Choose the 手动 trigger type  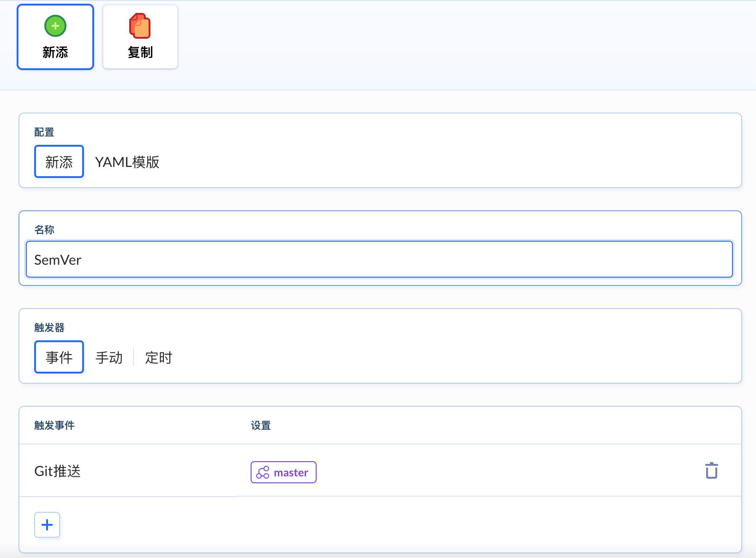pyautogui.click(x=109, y=357)
